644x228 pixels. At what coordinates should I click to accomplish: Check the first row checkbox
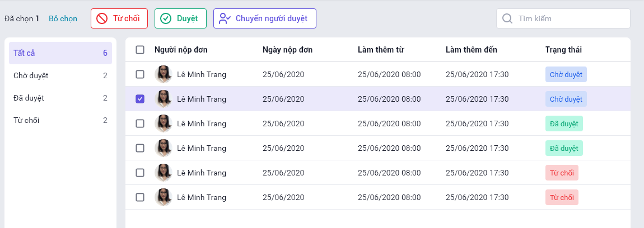[140, 74]
